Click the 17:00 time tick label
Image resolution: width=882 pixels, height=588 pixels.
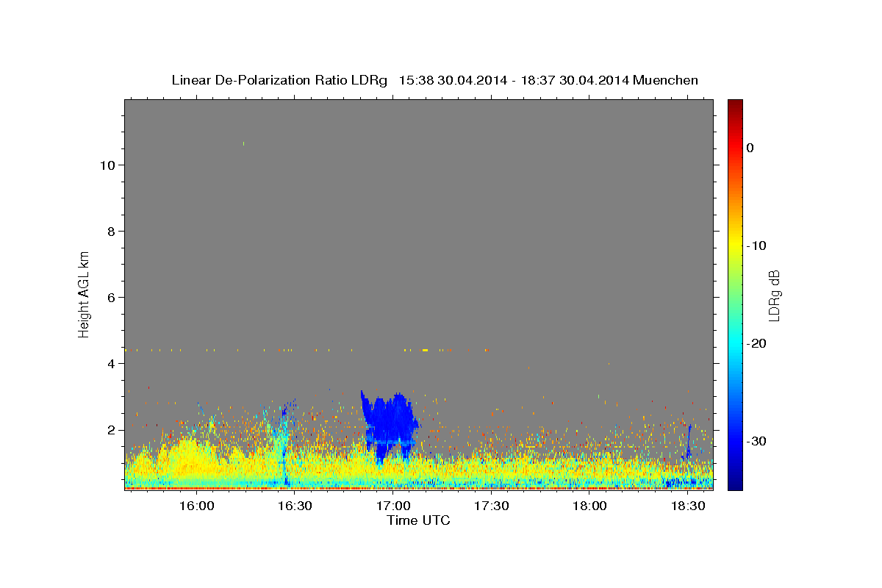(x=393, y=506)
